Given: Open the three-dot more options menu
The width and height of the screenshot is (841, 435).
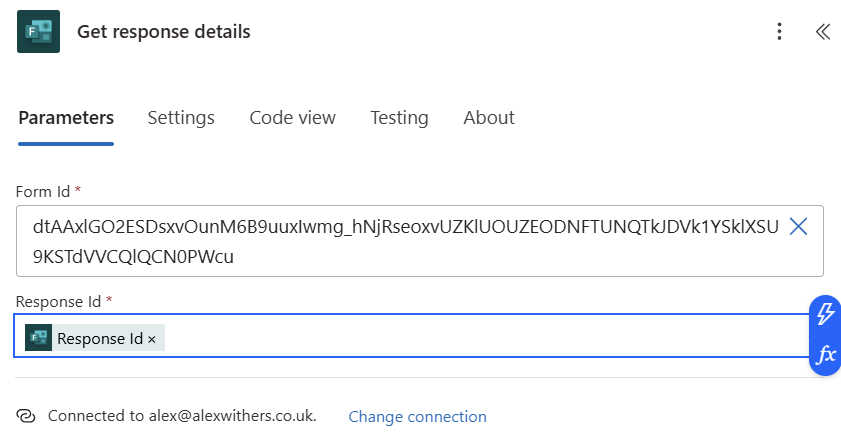Looking at the screenshot, I should click(779, 32).
